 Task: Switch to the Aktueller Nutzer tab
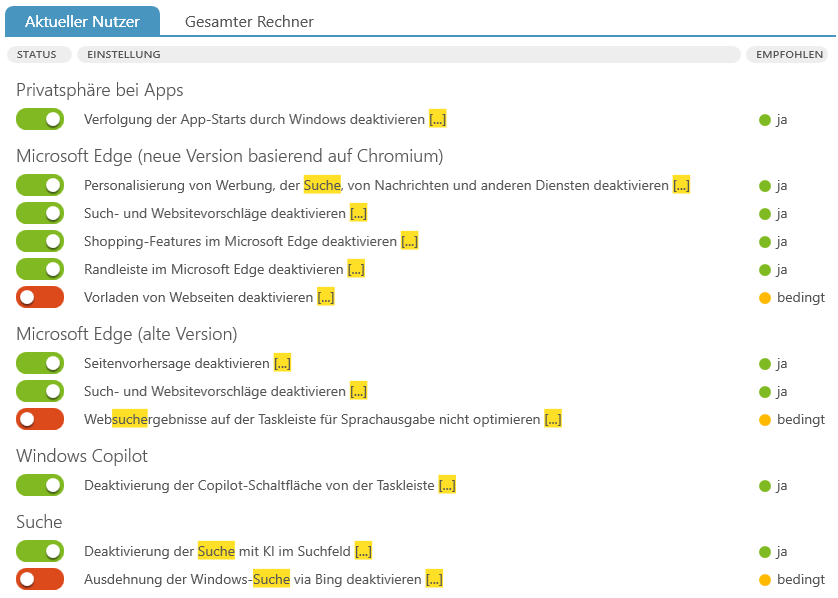click(82, 21)
